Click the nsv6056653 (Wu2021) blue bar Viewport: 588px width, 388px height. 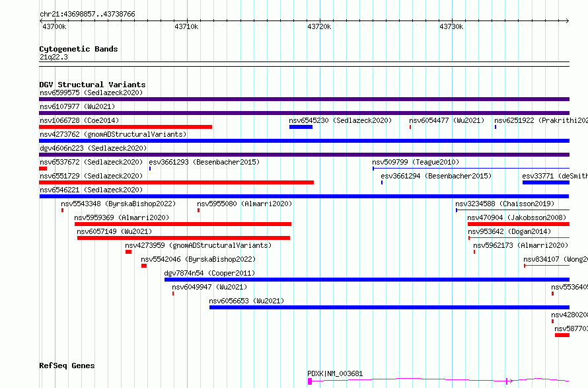(389, 307)
